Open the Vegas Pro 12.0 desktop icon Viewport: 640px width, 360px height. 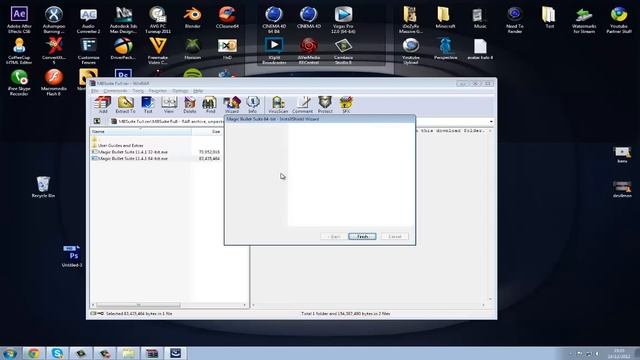343,20
